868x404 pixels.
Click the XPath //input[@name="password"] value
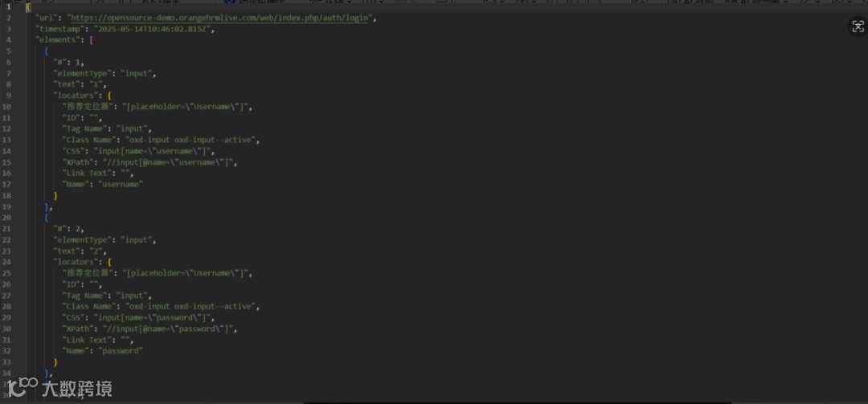tap(168, 329)
